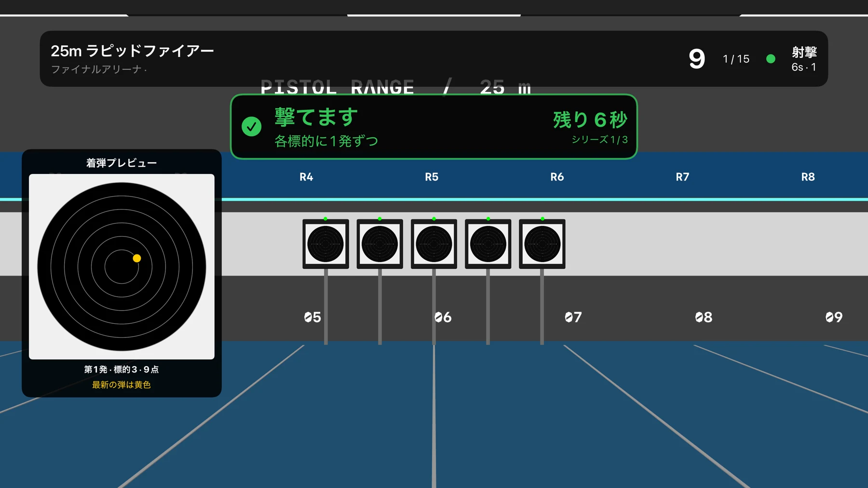Click the yellow latest-shot marker in preview
Image resolution: width=868 pixels, height=488 pixels.
click(137, 258)
